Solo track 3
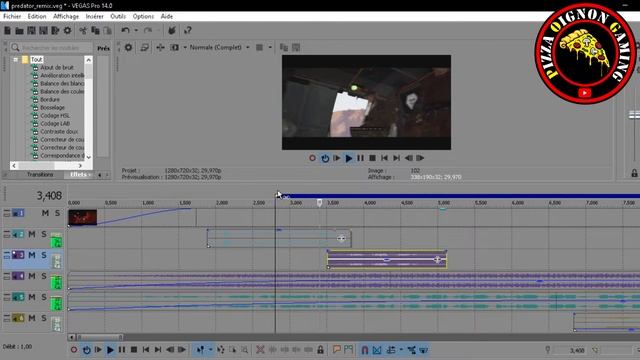The image size is (640, 360). click(44, 255)
